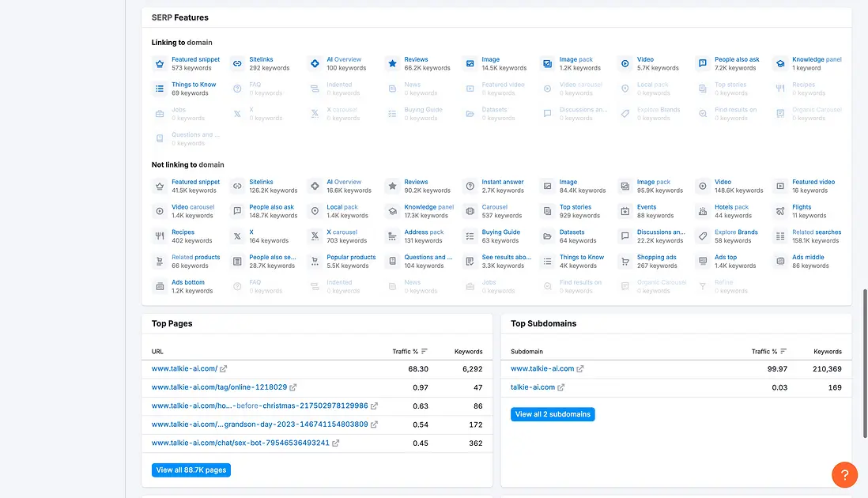The height and width of the screenshot is (498, 868).
Task: Click the Flights airplane icon
Action: pos(780,211)
